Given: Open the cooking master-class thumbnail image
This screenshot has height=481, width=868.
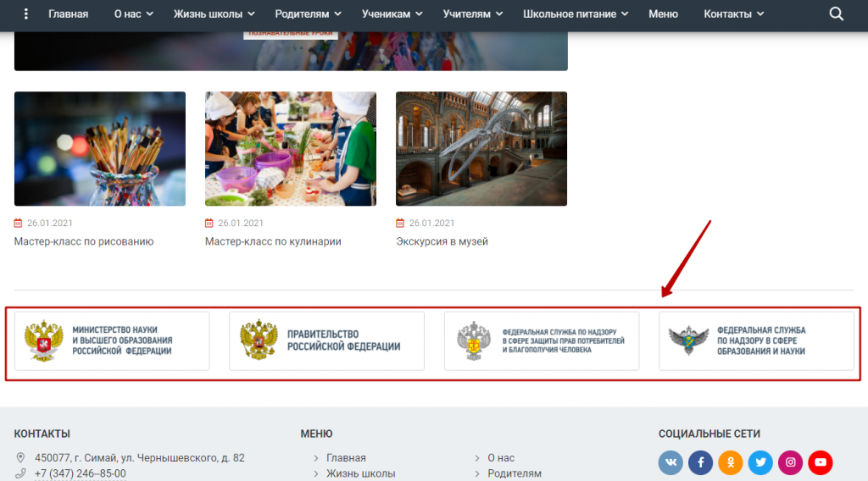Looking at the screenshot, I should pyautogui.click(x=291, y=149).
